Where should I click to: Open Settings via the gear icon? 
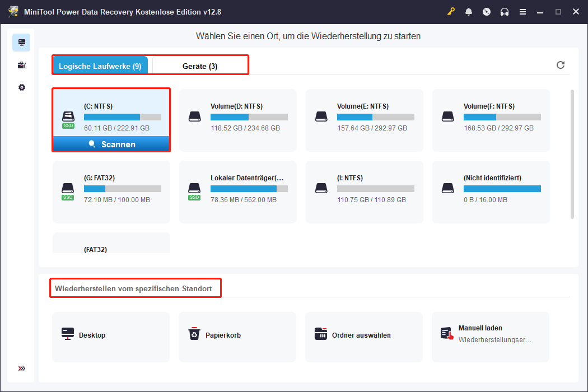tap(21, 87)
